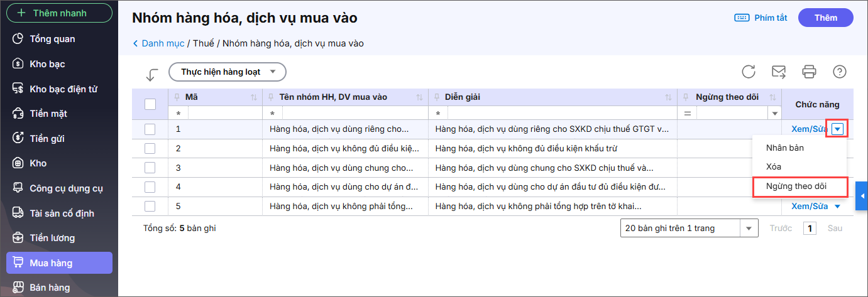Screen dimensions: 868x297
Task: Open the Thực hiện hàng loạt dropdown
Action: tap(228, 72)
